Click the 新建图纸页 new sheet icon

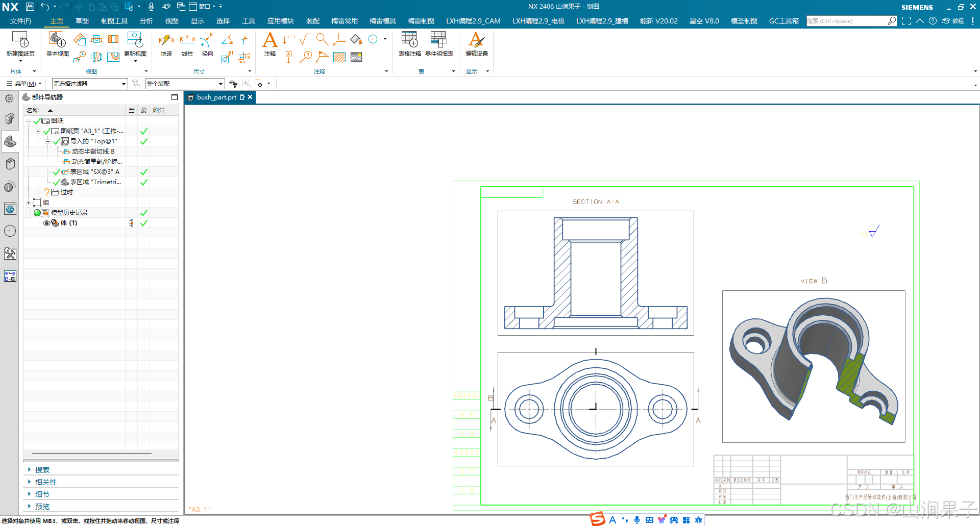point(20,40)
